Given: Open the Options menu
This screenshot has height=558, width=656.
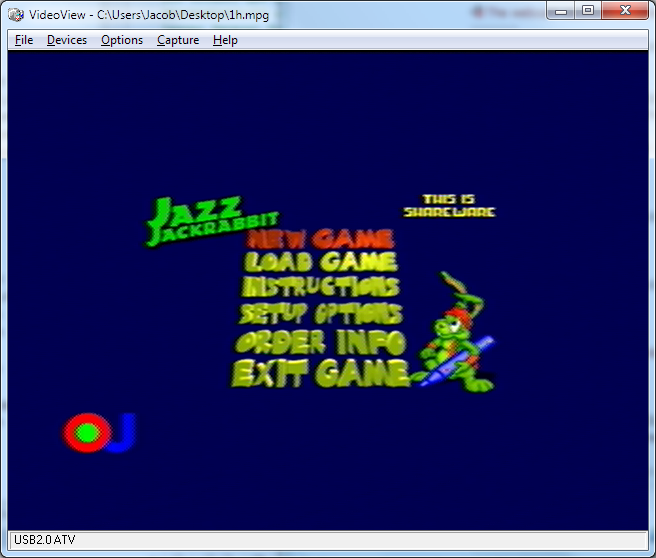Looking at the screenshot, I should click(122, 40).
